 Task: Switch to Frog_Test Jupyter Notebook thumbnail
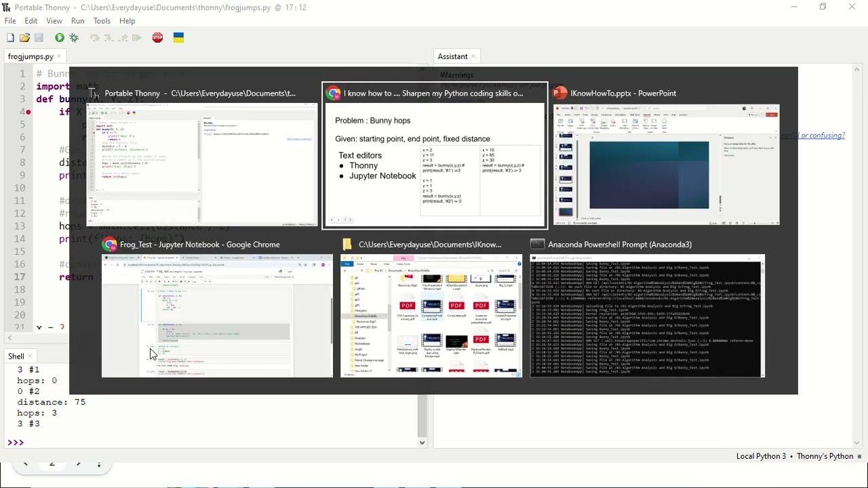(x=217, y=316)
